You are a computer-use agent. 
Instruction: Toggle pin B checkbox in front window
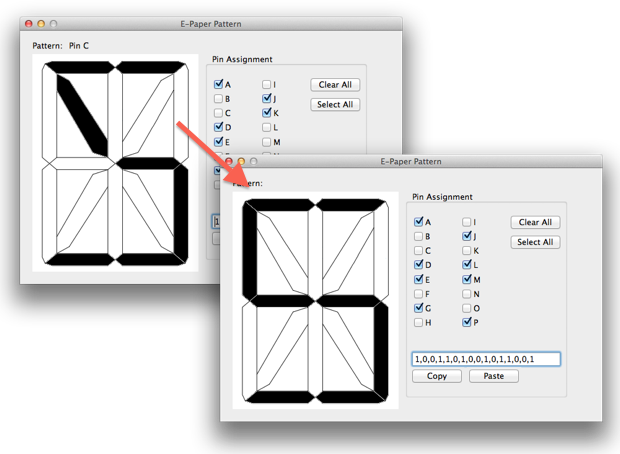coord(418,236)
